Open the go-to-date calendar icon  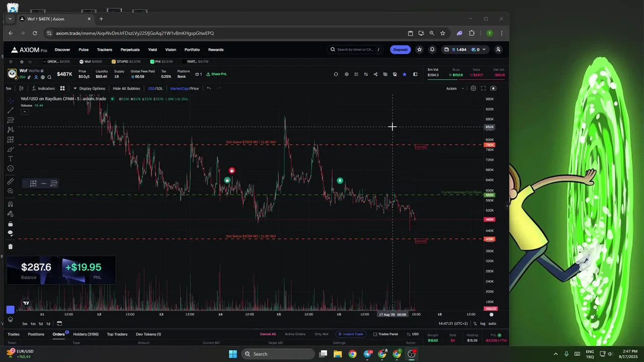click(x=59, y=323)
